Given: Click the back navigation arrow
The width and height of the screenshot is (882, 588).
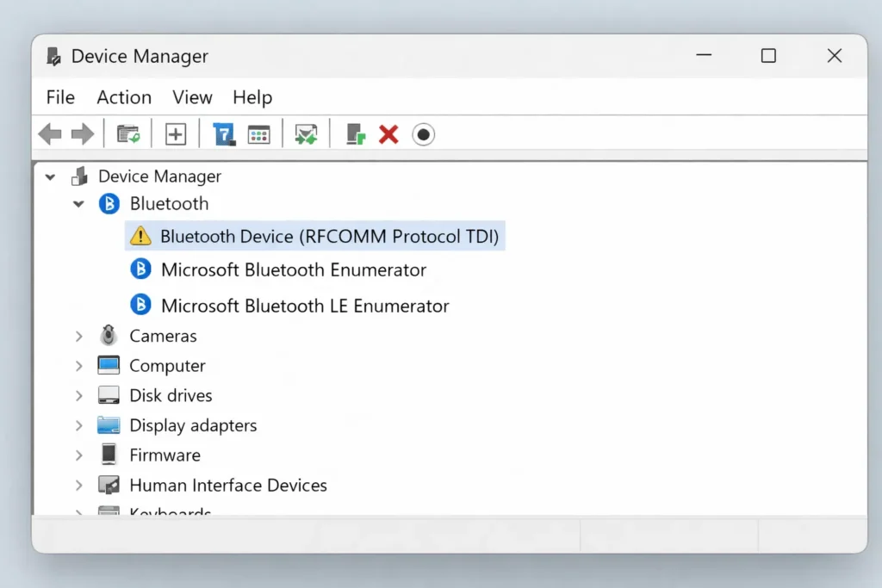Looking at the screenshot, I should (x=50, y=133).
